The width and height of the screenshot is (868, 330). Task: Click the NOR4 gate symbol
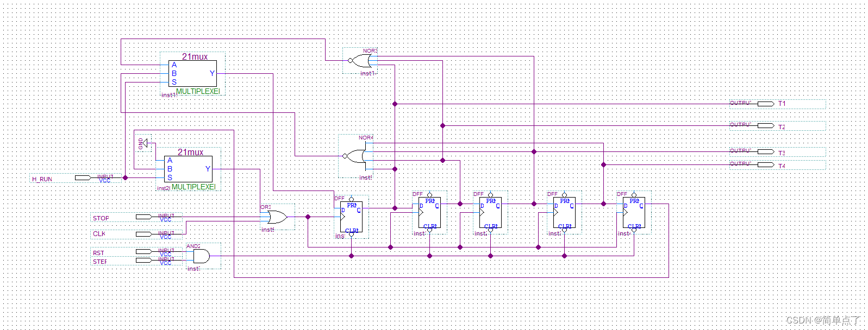[x=355, y=156]
